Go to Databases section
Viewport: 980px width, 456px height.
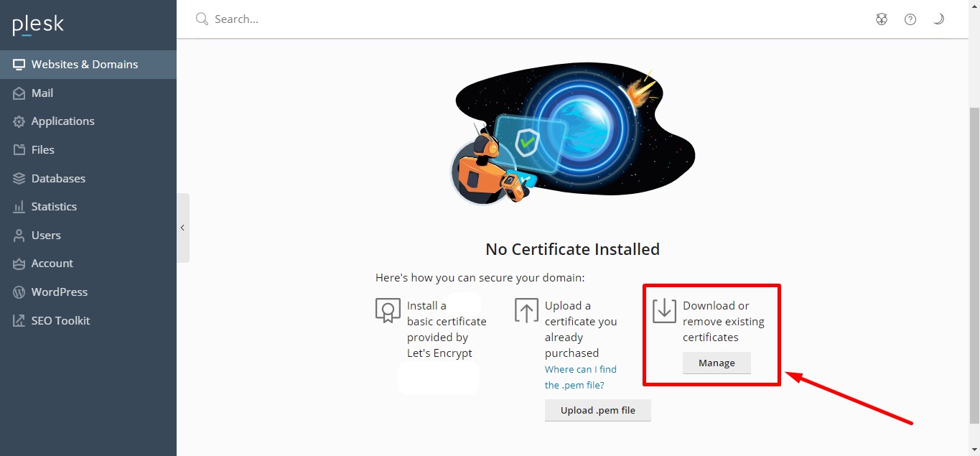88,178
